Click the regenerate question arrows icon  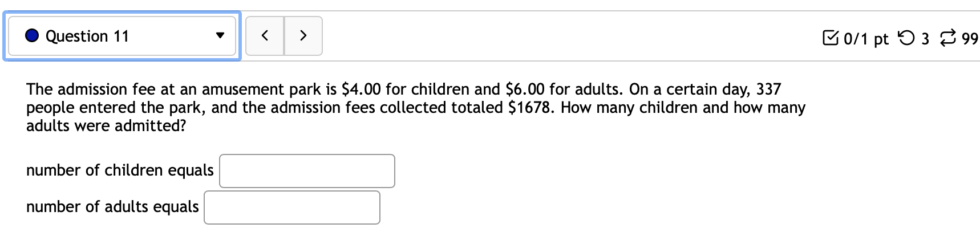click(x=947, y=38)
